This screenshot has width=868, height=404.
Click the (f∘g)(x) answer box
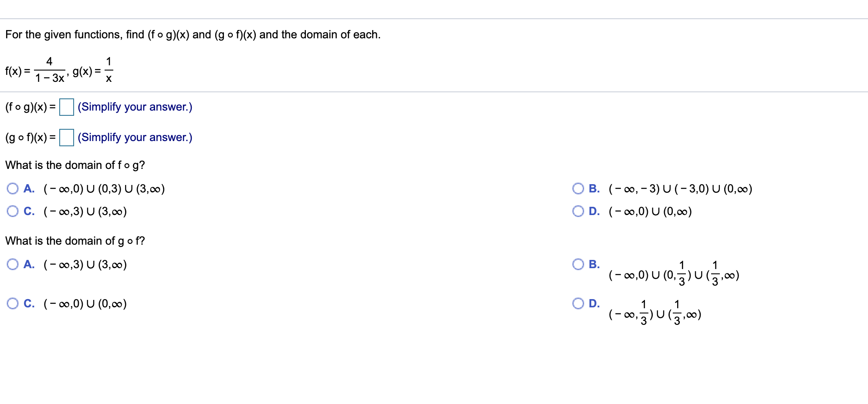tap(66, 107)
